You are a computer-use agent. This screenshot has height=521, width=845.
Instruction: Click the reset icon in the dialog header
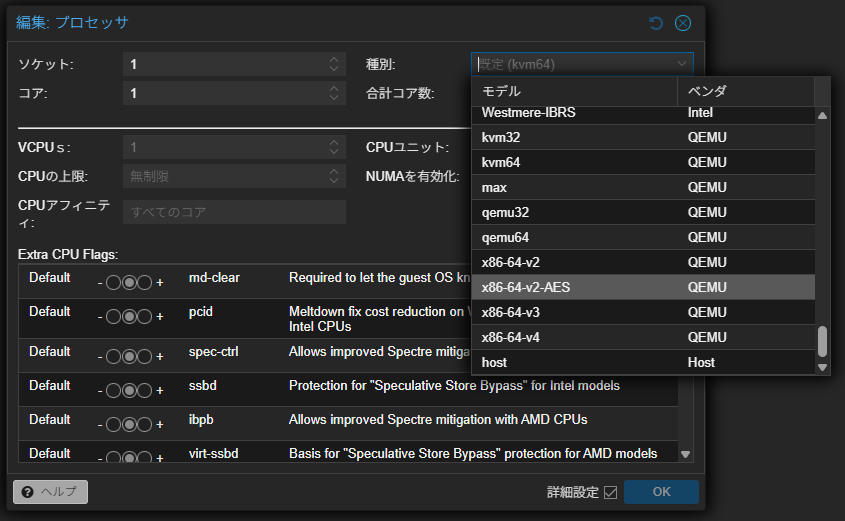pyautogui.click(x=656, y=23)
